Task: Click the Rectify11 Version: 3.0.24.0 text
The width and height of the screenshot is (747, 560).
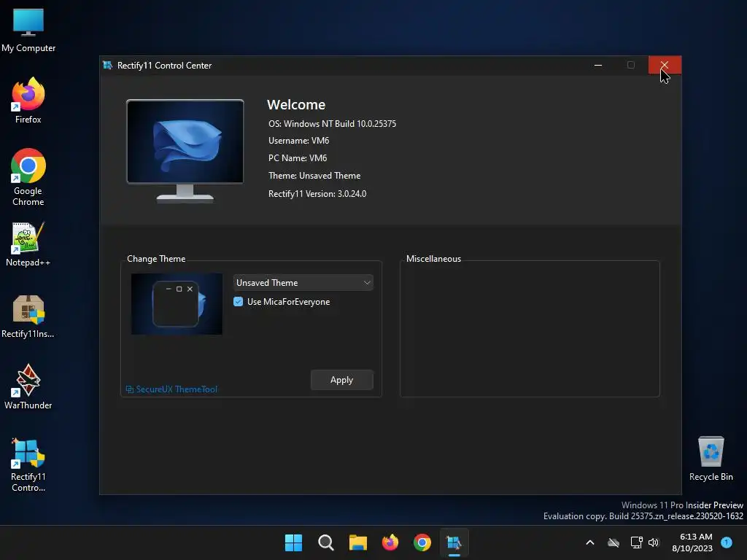Action: click(317, 194)
